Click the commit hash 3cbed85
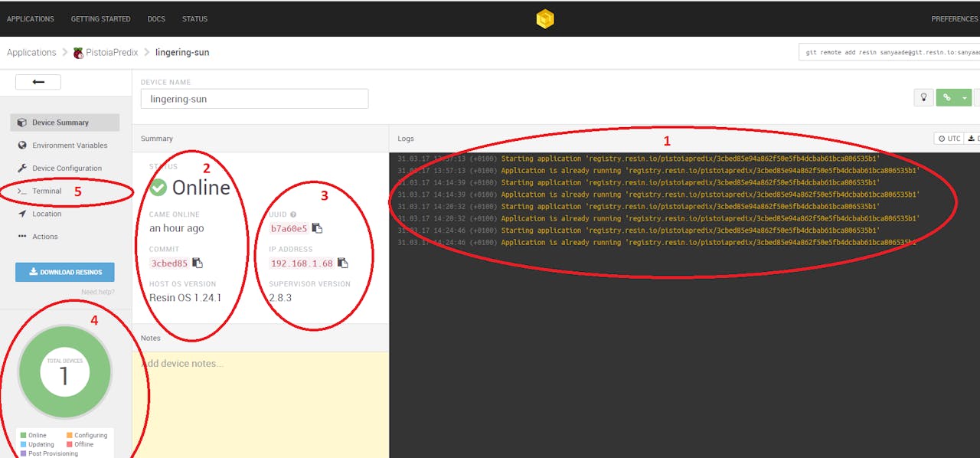Image resolution: width=980 pixels, height=458 pixels. coord(169,263)
